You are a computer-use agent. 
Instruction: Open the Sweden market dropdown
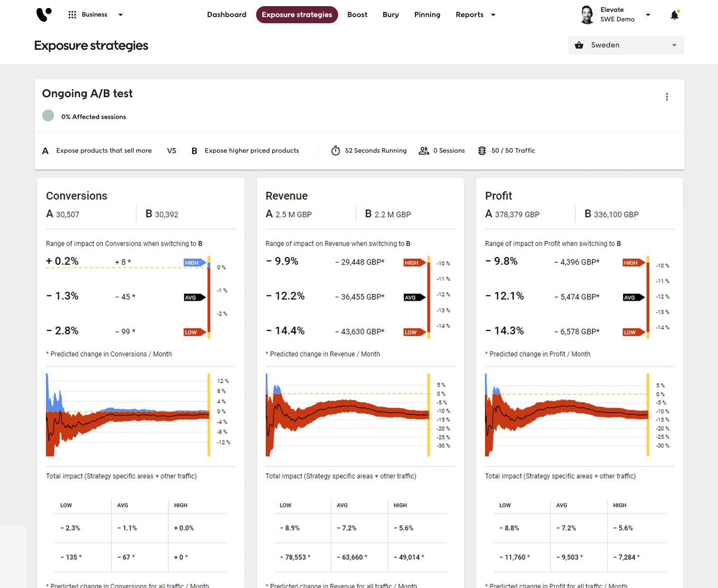(x=626, y=45)
